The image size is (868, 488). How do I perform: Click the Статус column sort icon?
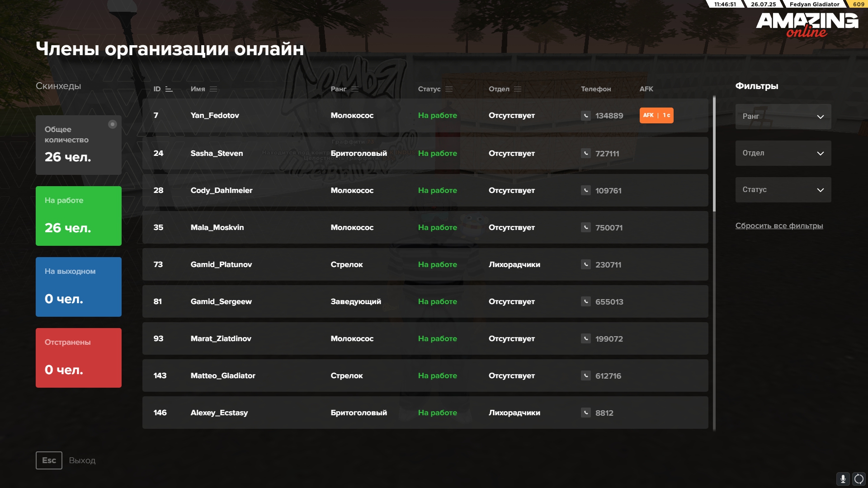(x=449, y=89)
